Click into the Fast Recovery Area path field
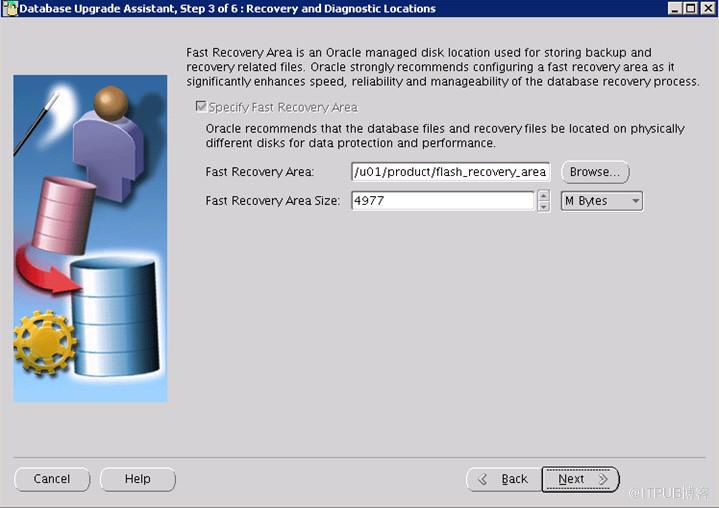 click(x=450, y=172)
